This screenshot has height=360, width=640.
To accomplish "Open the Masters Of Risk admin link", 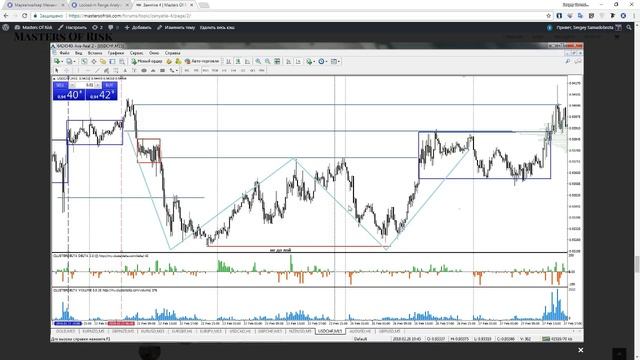I will [33, 27].
